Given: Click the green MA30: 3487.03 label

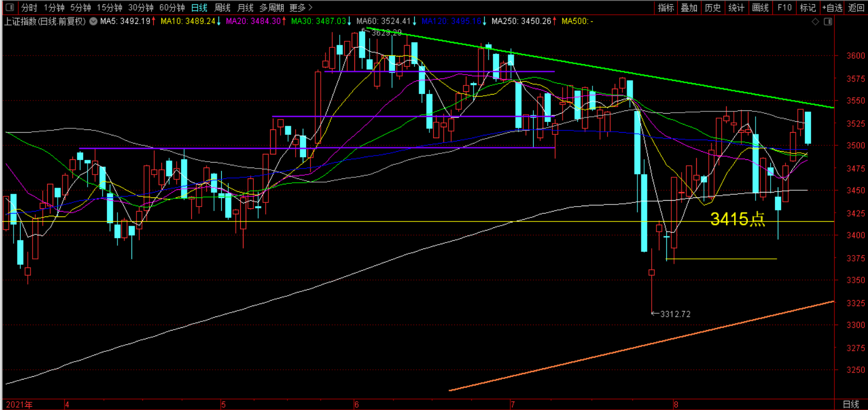Looking at the screenshot, I should click(321, 21).
